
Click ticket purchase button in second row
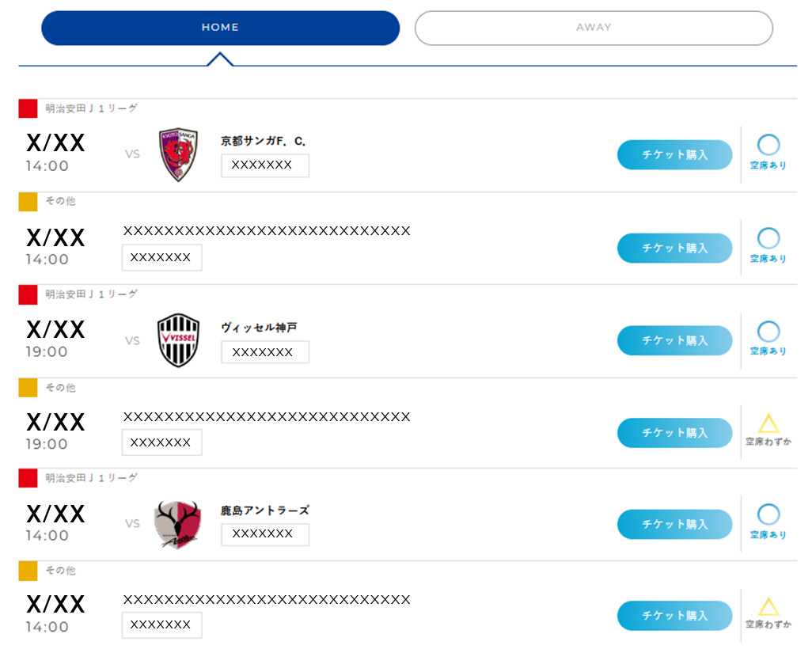click(x=674, y=248)
